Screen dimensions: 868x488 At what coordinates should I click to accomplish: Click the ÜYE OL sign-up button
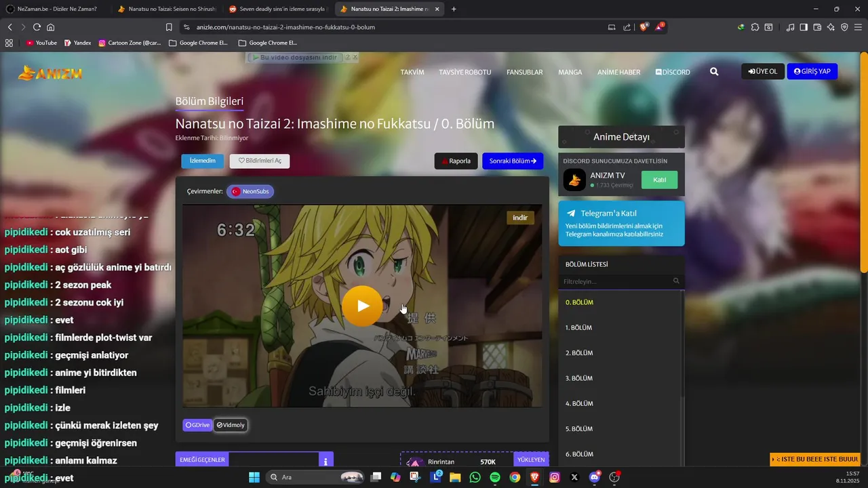(763, 71)
